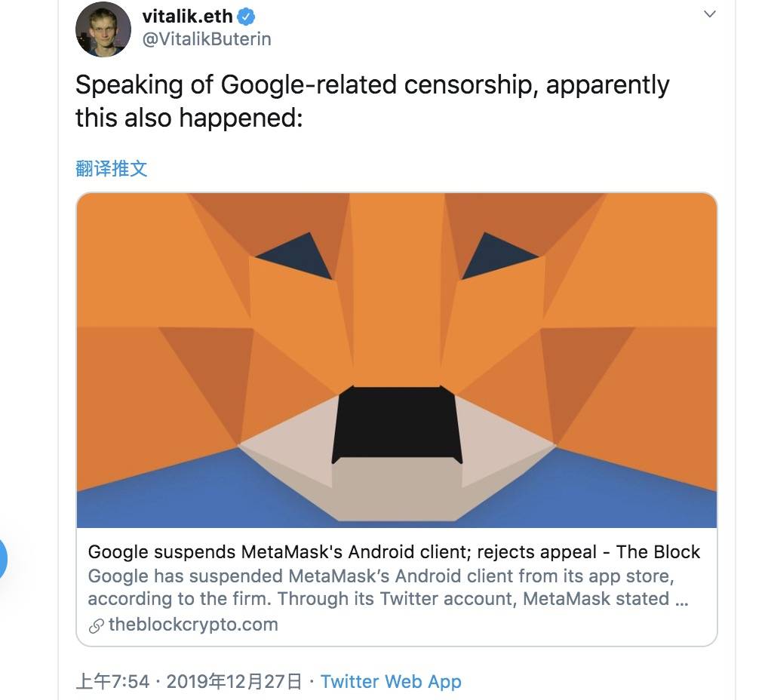Open the MetaMask fox card image

coord(397,361)
